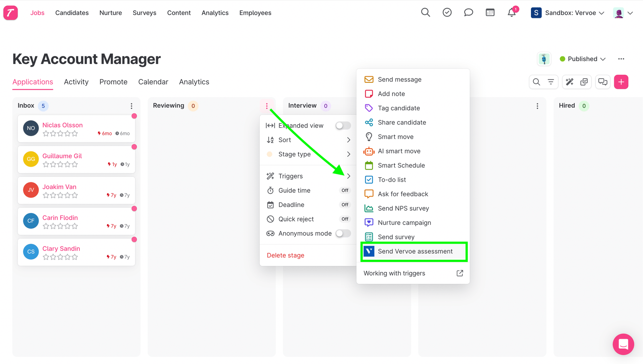
Task: Turn on Quick reject
Action: [345, 219]
